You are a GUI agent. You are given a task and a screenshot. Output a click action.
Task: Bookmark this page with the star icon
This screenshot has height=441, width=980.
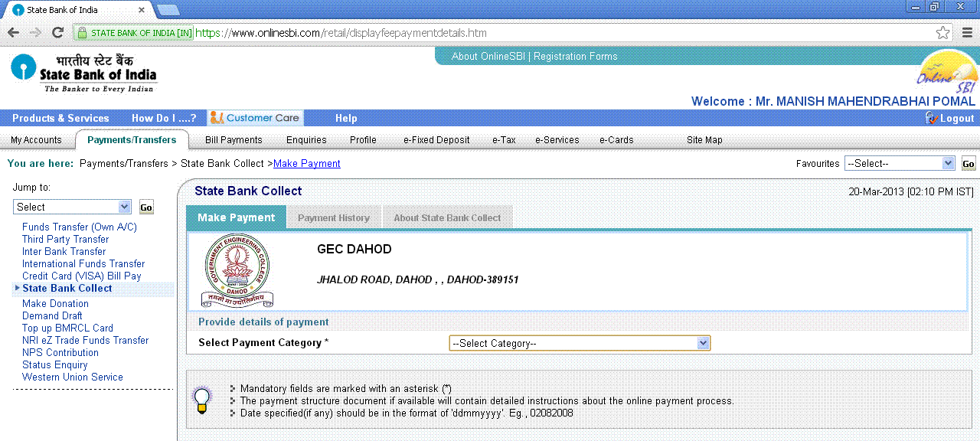point(943,33)
